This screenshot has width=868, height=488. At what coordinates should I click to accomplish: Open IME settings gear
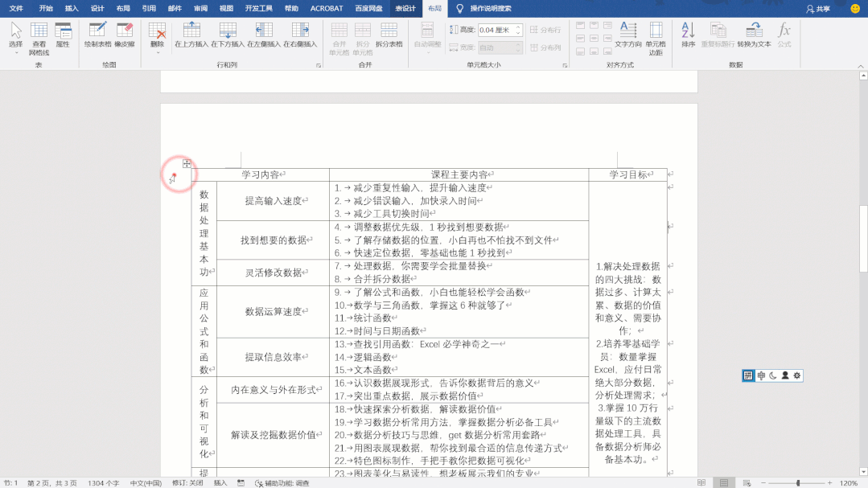click(797, 375)
